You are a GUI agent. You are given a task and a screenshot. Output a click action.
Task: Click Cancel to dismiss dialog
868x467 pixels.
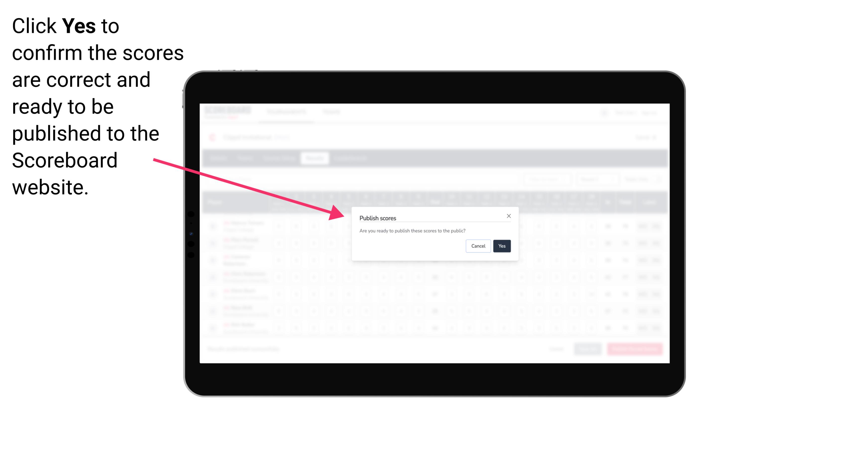(x=478, y=245)
